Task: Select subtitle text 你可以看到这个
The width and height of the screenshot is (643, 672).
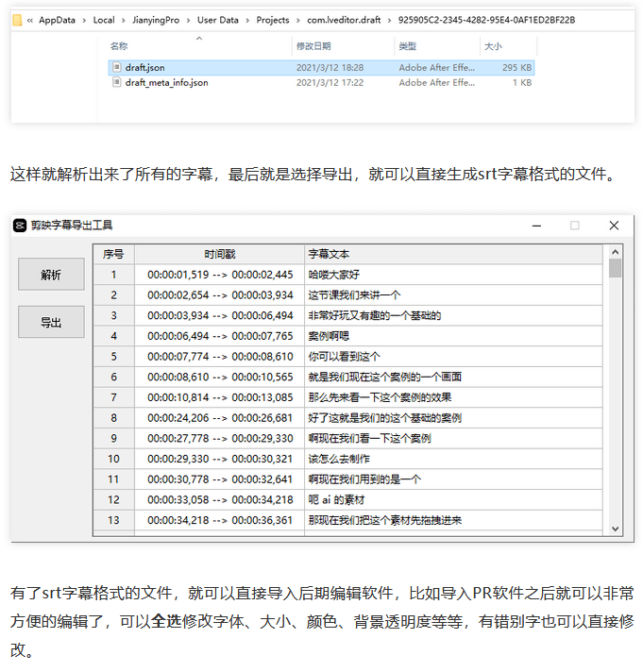Action: click(x=345, y=357)
